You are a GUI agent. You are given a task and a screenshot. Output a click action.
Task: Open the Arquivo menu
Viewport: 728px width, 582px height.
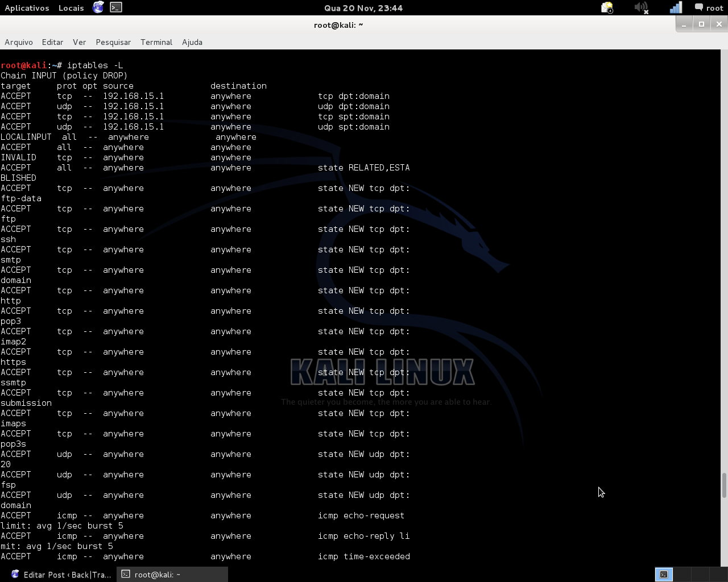point(19,42)
